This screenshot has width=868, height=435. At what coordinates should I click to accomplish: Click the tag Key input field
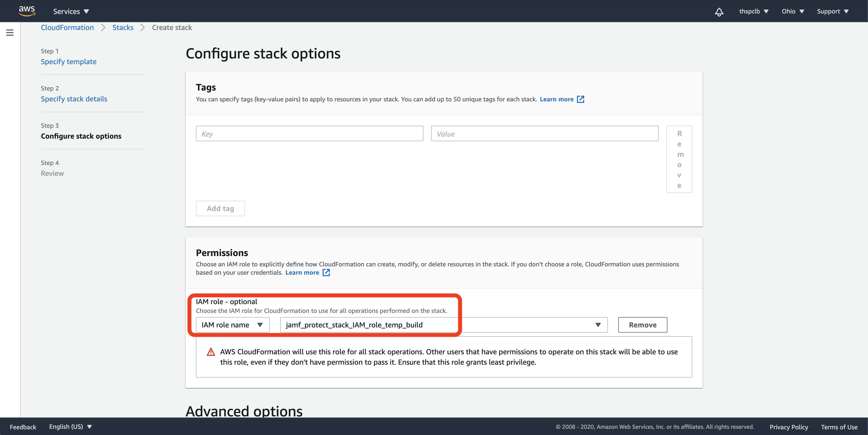[310, 133]
